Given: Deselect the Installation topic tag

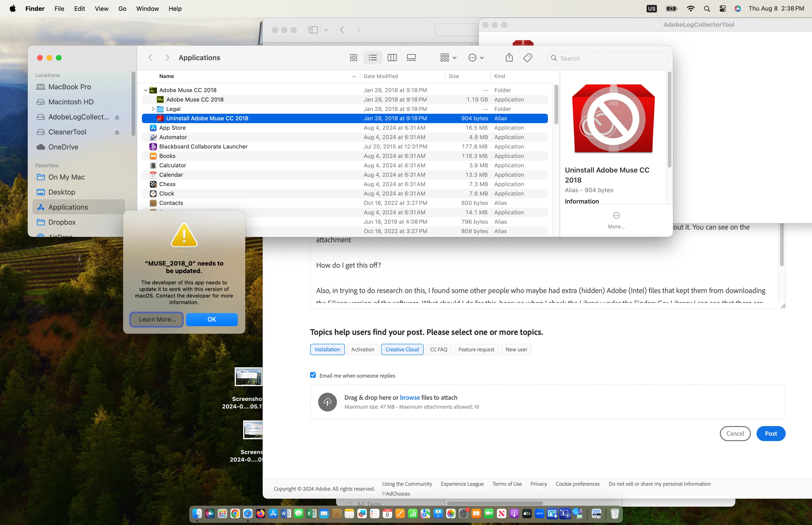Looking at the screenshot, I should pyautogui.click(x=327, y=349).
